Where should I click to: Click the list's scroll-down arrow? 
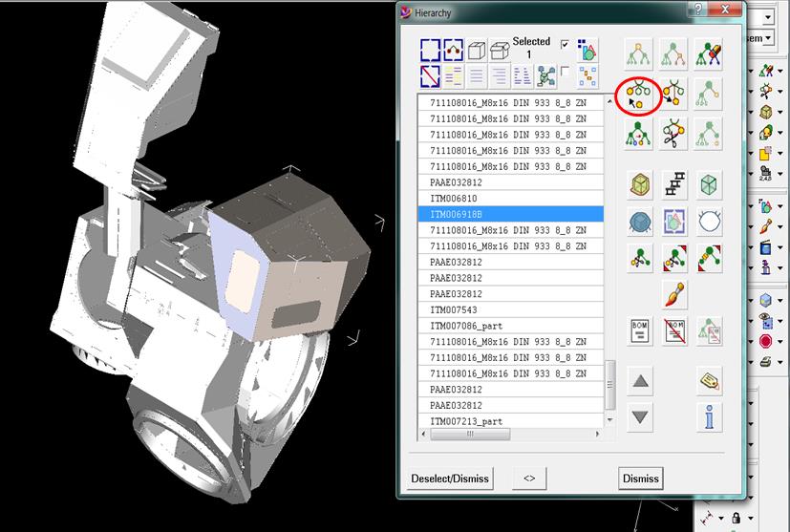coord(610,419)
